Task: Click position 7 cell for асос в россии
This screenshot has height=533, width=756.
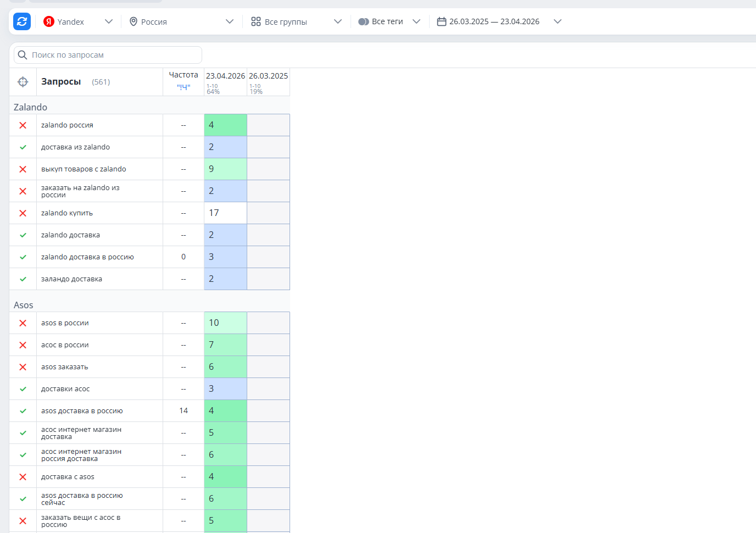Action: 225,345
